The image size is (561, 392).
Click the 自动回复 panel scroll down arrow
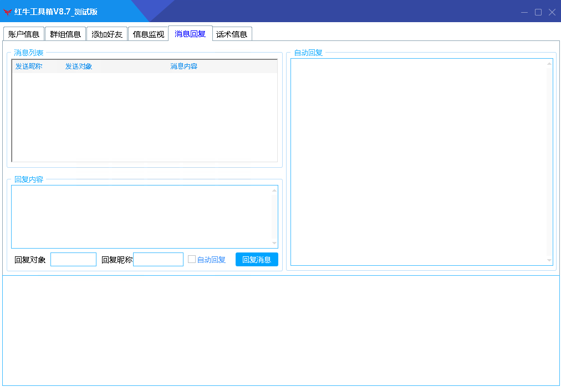pyautogui.click(x=549, y=260)
